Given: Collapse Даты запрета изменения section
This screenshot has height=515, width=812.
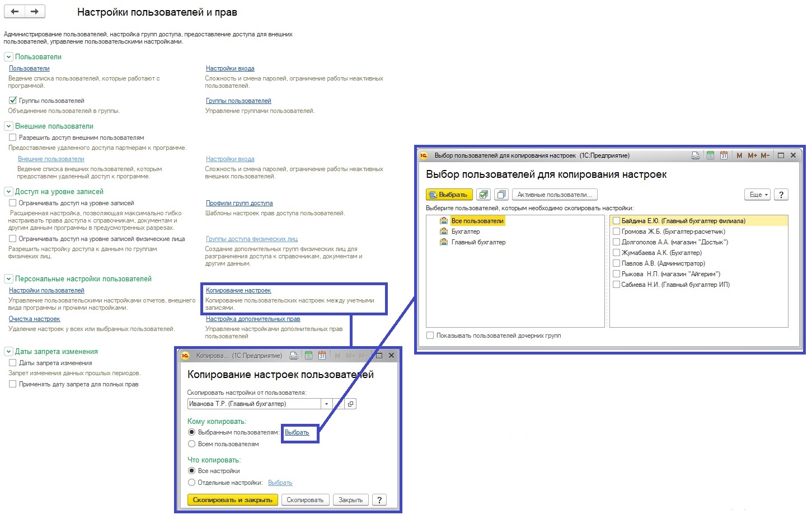Looking at the screenshot, I should point(8,352).
